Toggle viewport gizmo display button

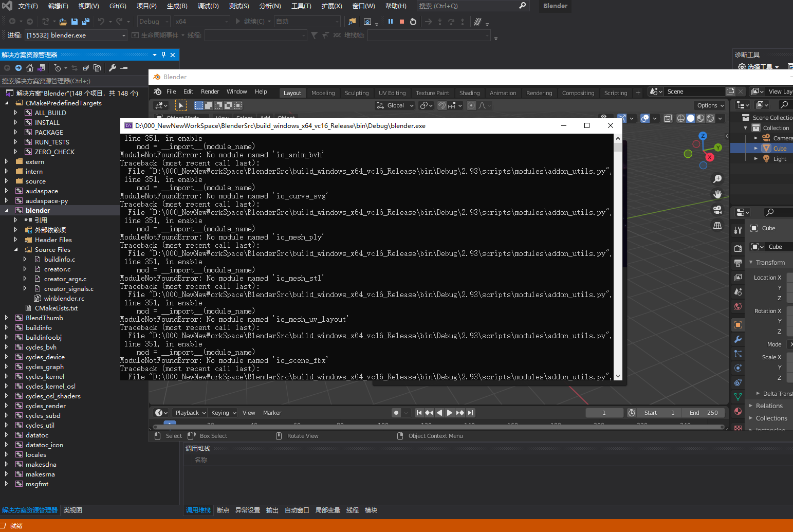[622, 118]
